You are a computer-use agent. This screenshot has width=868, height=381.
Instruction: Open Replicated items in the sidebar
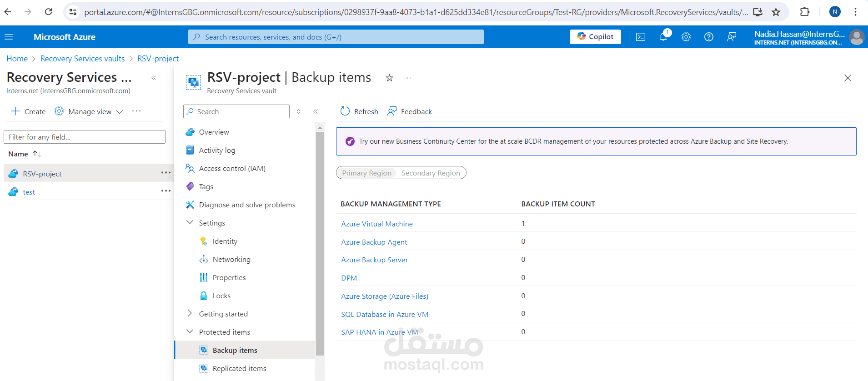(239, 368)
